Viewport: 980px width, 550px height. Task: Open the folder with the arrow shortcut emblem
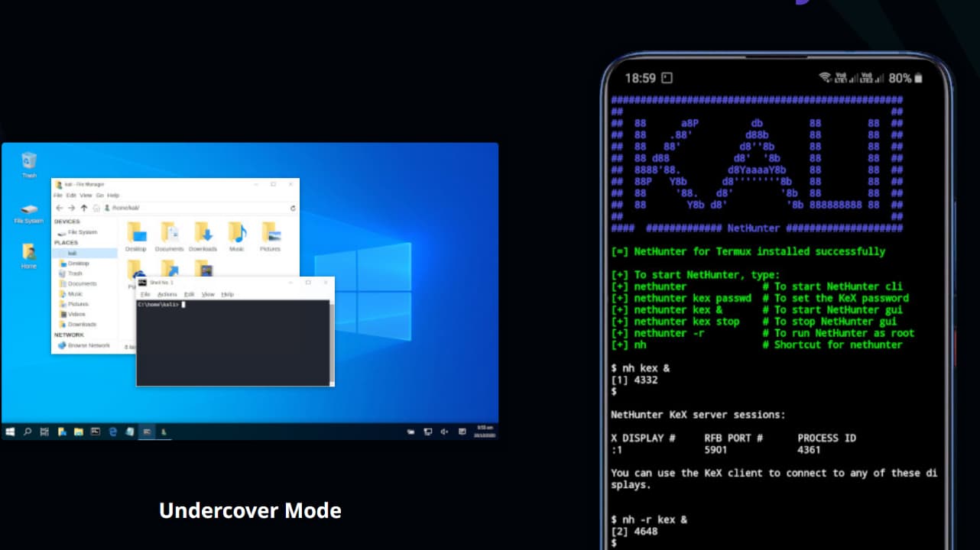(x=170, y=269)
